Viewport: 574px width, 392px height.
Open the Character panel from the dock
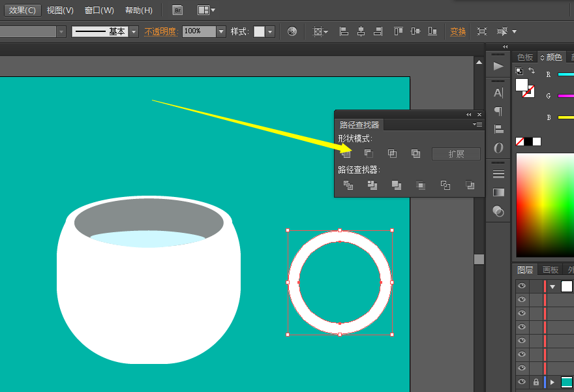498,93
